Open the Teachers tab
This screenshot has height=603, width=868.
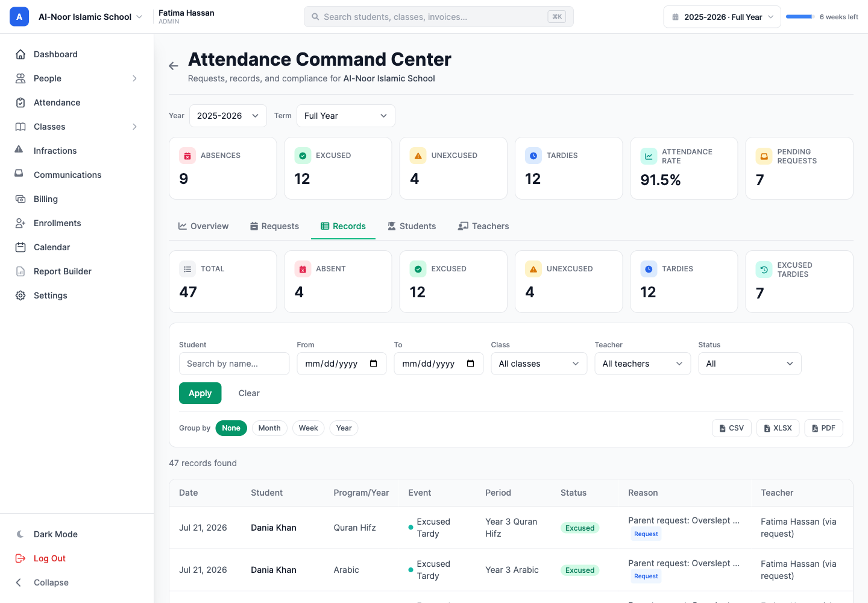click(483, 226)
